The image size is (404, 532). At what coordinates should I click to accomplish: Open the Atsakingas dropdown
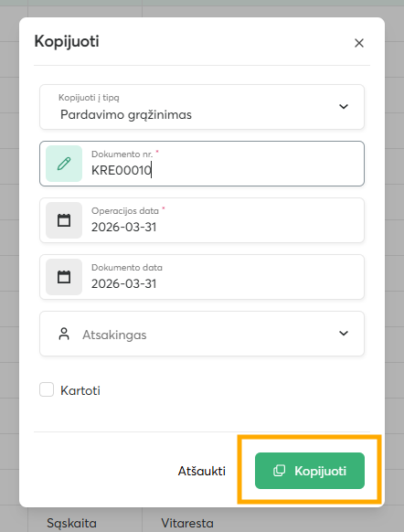coord(202,334)
